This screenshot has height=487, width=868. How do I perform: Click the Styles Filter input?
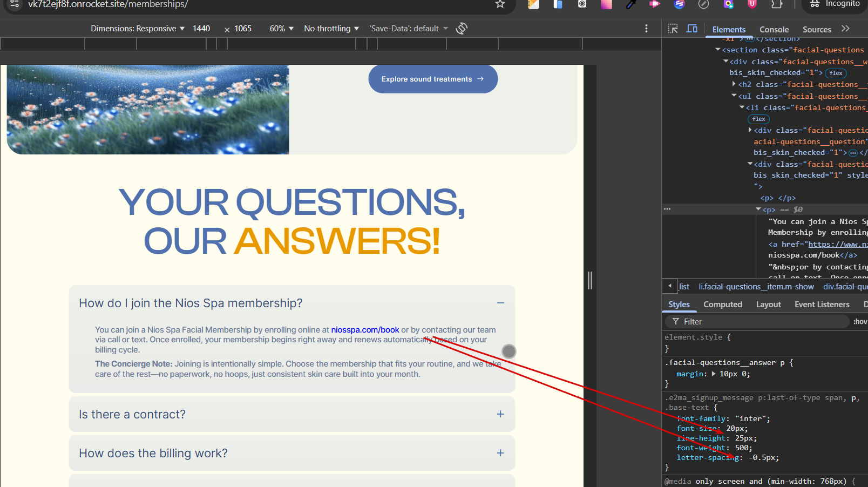757,322
